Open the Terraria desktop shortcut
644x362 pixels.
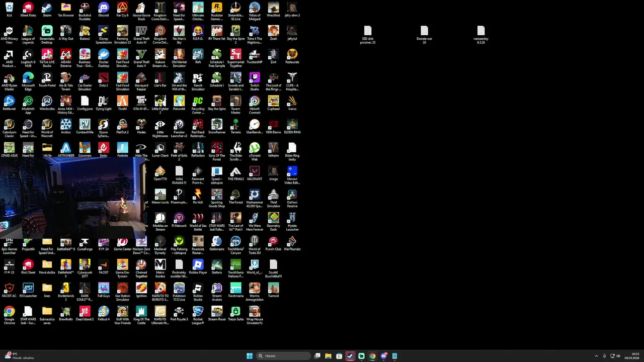point(235,127)
